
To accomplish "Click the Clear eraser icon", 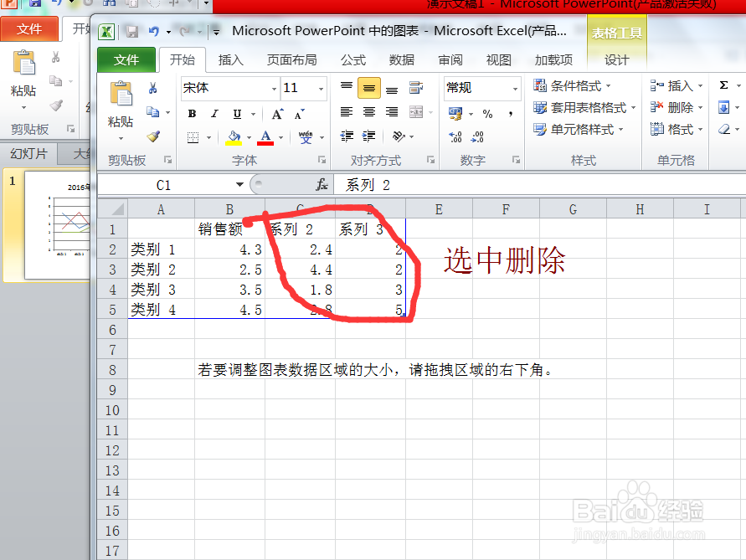I will click(x=724, y=129).
